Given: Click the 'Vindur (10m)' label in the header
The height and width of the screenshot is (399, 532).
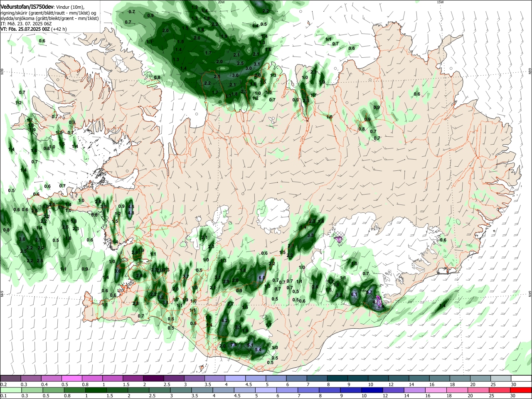Looking at the screenshot, I should coord(70,7).
